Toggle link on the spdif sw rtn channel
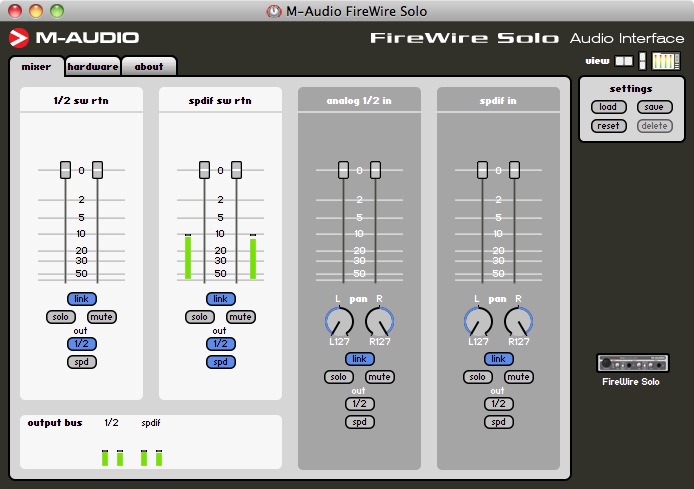Screen dimensions: 694x489 [x=220, y=299]
